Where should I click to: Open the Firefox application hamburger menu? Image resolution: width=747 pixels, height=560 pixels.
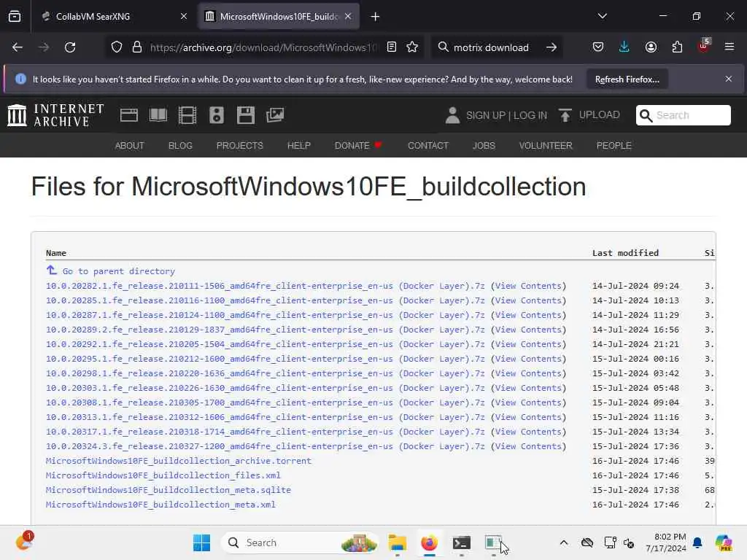[x=729, y=47]
